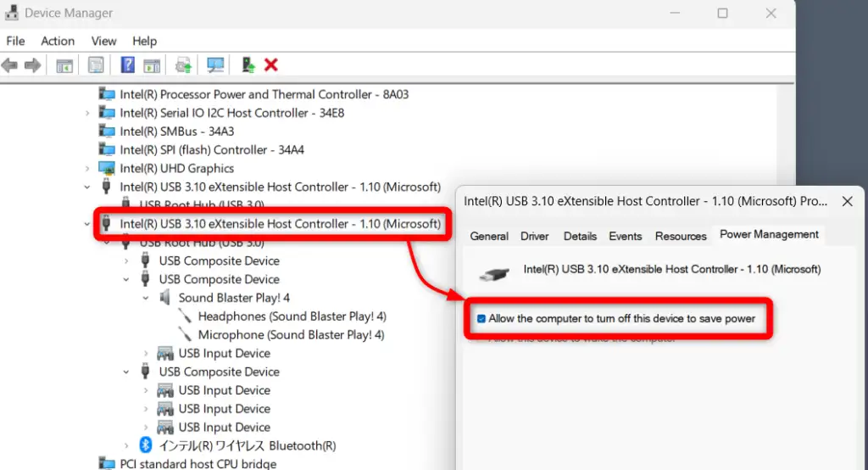
Task: Expand the Intel(R) UHD Graphics node
Action: click(x=87, y=169)
